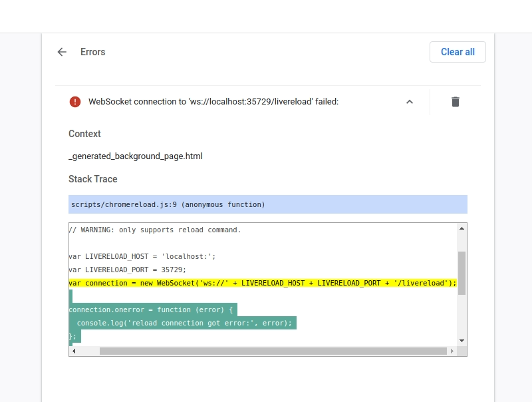Click the up arrow on the vertical scrollbar

tap(462, 228)
